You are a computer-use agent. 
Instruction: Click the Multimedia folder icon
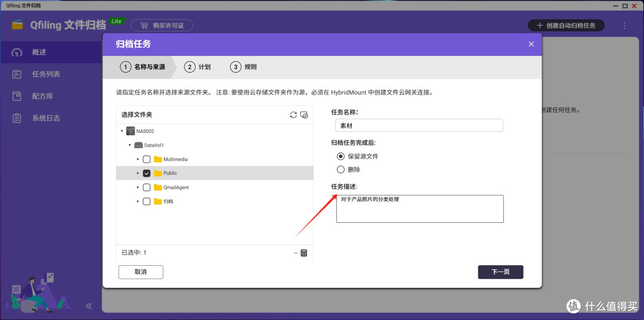click(157, 159)
